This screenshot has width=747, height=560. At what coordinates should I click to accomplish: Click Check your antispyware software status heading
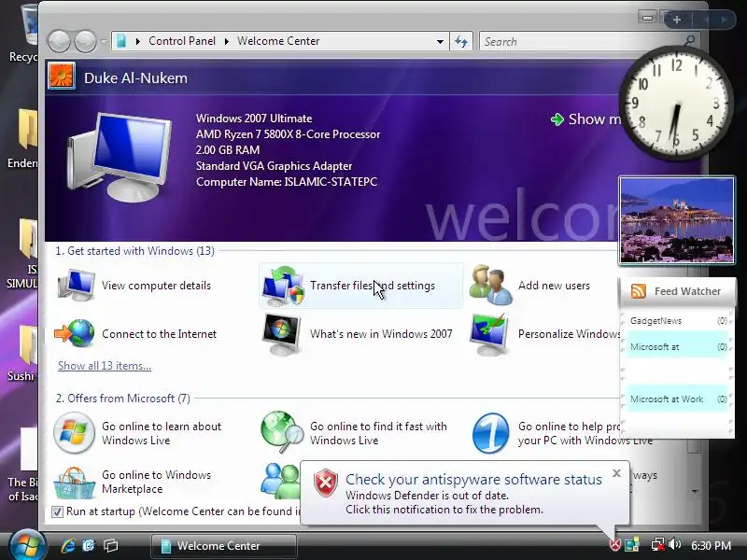point(473,479)
